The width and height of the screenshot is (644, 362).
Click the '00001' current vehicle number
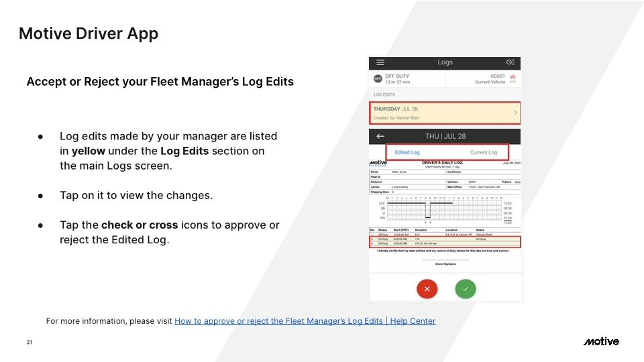tap(498, 76)
